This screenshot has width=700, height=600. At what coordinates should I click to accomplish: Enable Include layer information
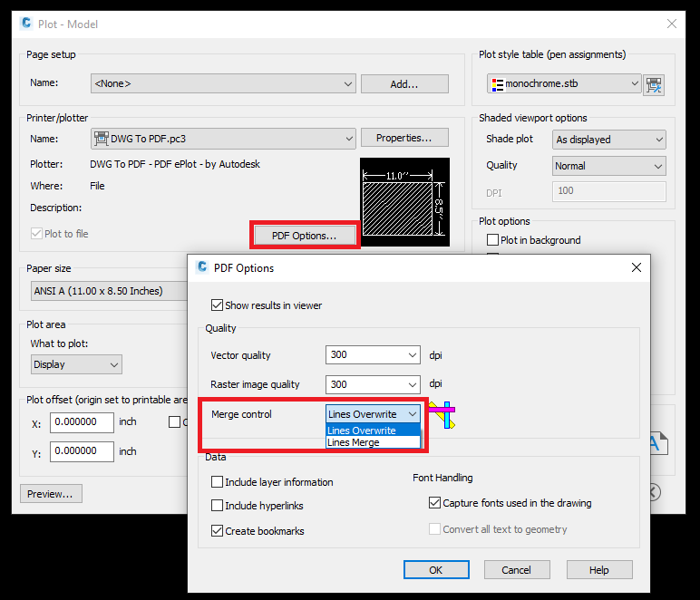217,482
